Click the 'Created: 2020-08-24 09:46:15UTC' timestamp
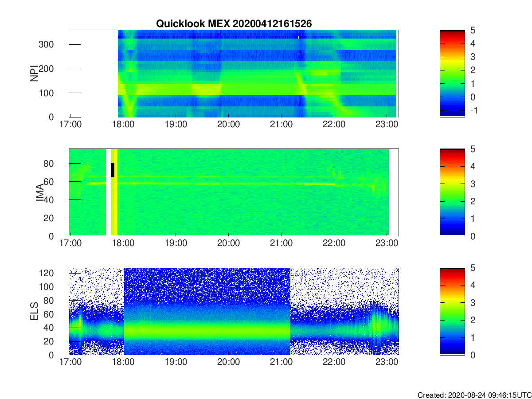The image size is (532, 399). point(474,395)
